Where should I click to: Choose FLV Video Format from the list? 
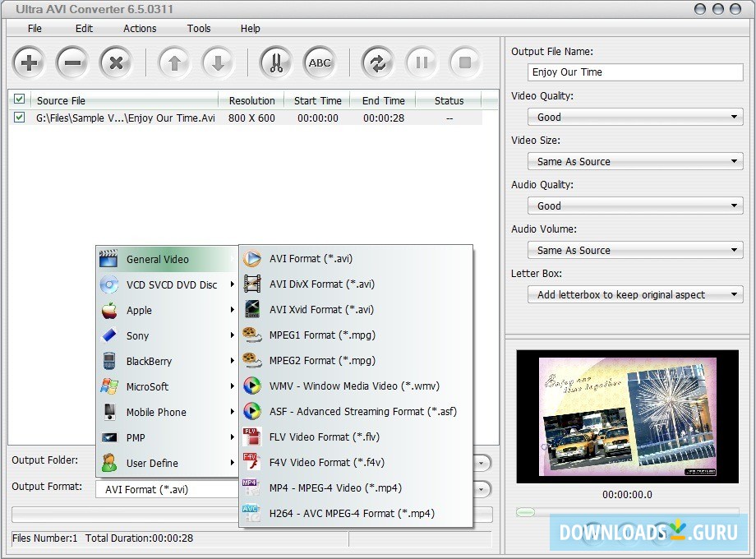(x=312, y=437)
